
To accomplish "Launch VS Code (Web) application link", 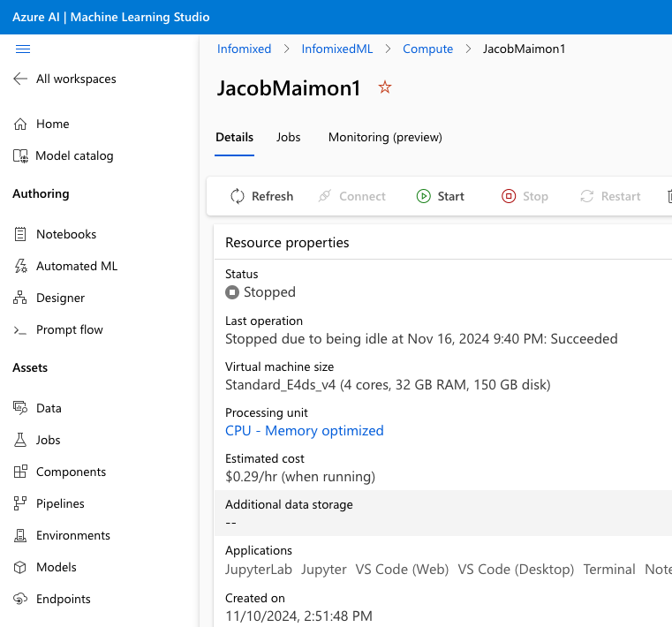I will tap(402, 570).
